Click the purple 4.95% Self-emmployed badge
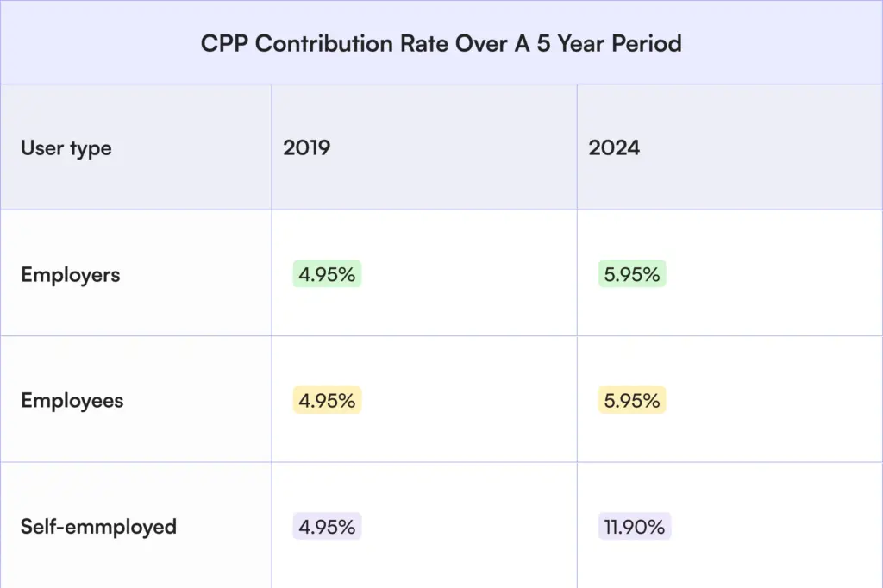The height and width of the screenshot is (588, 883). point(327,527)
